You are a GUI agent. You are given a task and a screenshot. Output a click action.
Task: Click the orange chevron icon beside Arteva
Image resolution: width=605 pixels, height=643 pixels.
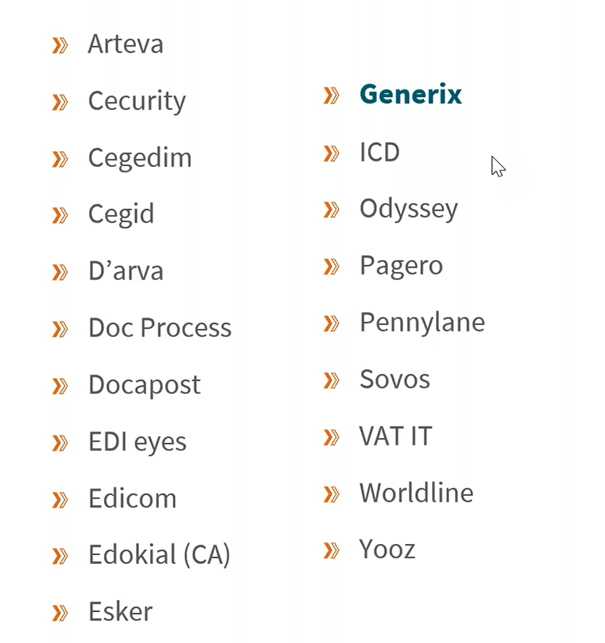coord(60,45)
